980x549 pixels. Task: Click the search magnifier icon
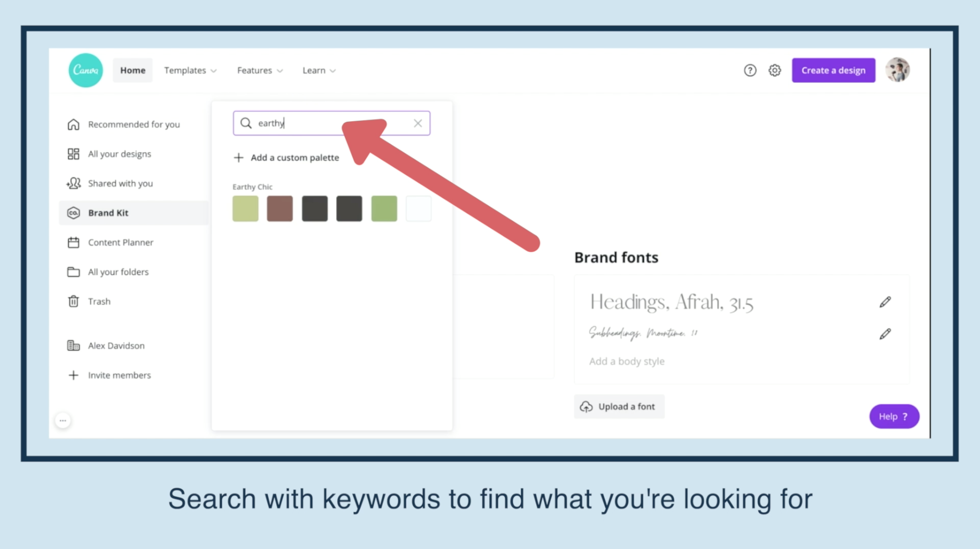point(246,123)
